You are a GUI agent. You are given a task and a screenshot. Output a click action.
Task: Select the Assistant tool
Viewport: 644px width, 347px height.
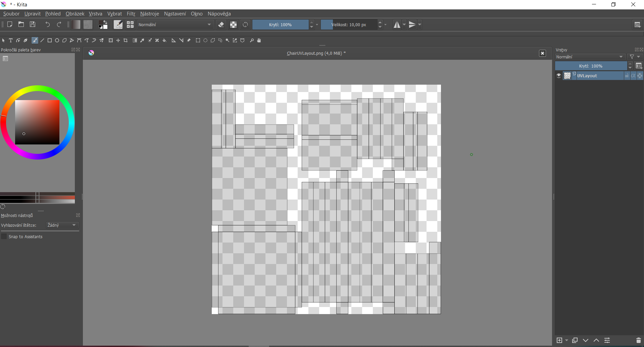tap(174, 40)
